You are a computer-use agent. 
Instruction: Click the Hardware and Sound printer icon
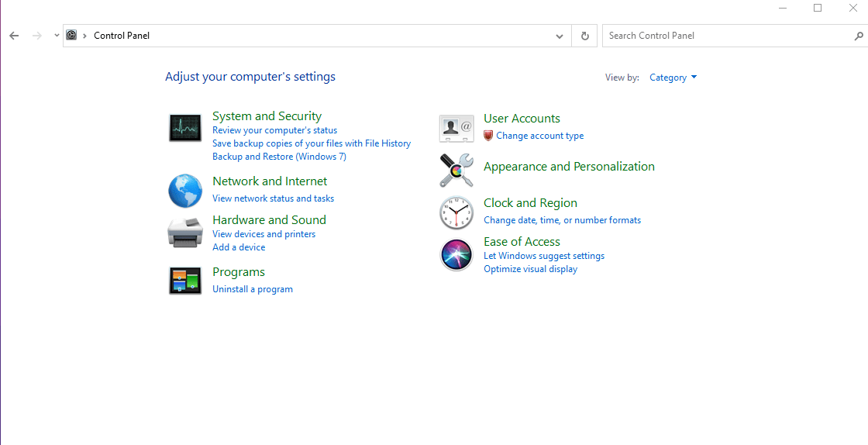pyautogui.click(x=185, y=233)
